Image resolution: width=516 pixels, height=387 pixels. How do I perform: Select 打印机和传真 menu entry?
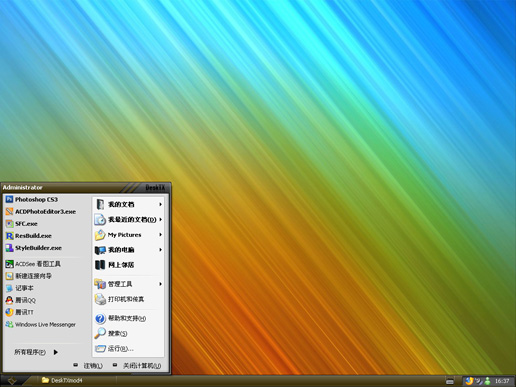(128, 299)
